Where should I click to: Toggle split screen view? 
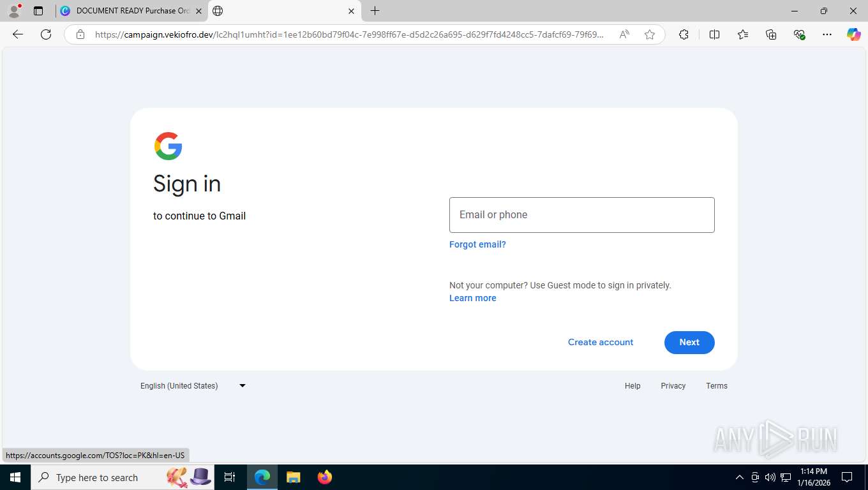click(715, 34)
